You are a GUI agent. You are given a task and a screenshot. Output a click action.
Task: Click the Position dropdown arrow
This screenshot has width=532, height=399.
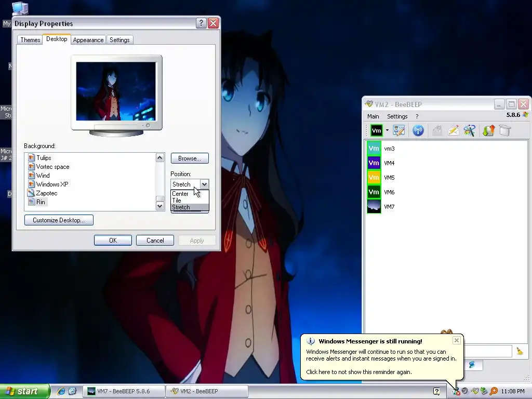[204, 184]
